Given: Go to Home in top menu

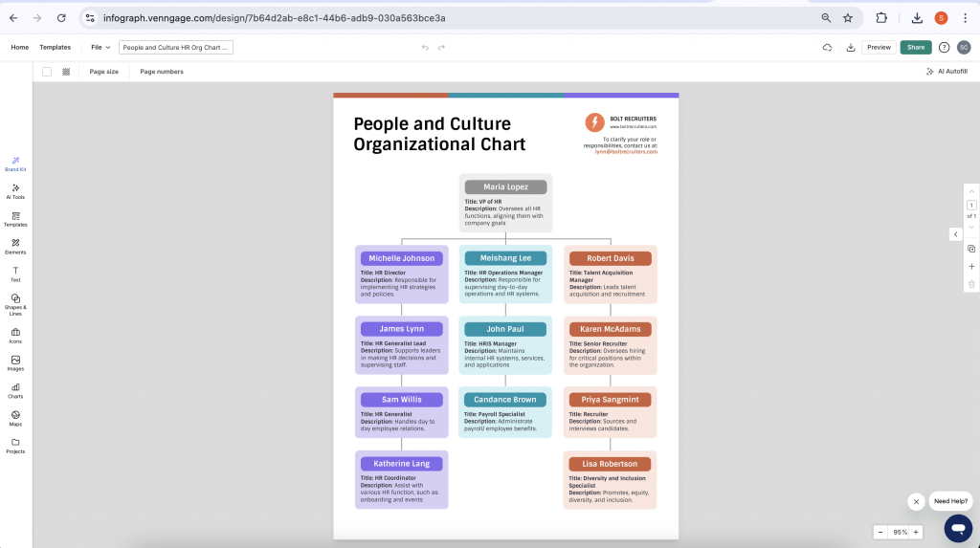Looking at the screenshot, I should [x=19, y=47].
